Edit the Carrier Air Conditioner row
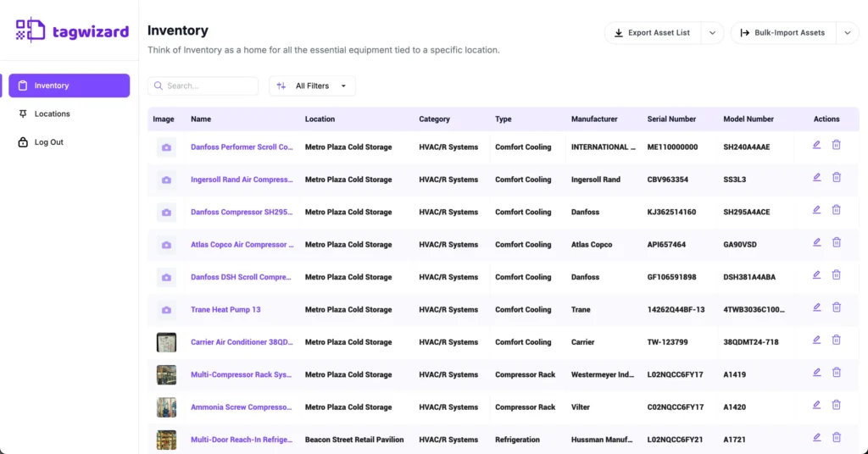The height and width of the screenshot is (454, 868). (816, 340)
